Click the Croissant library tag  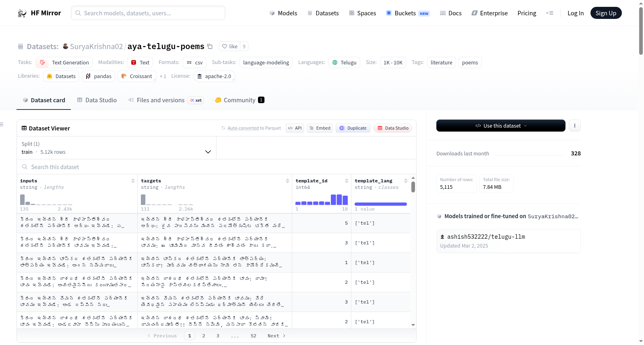(x=137, y=76)
